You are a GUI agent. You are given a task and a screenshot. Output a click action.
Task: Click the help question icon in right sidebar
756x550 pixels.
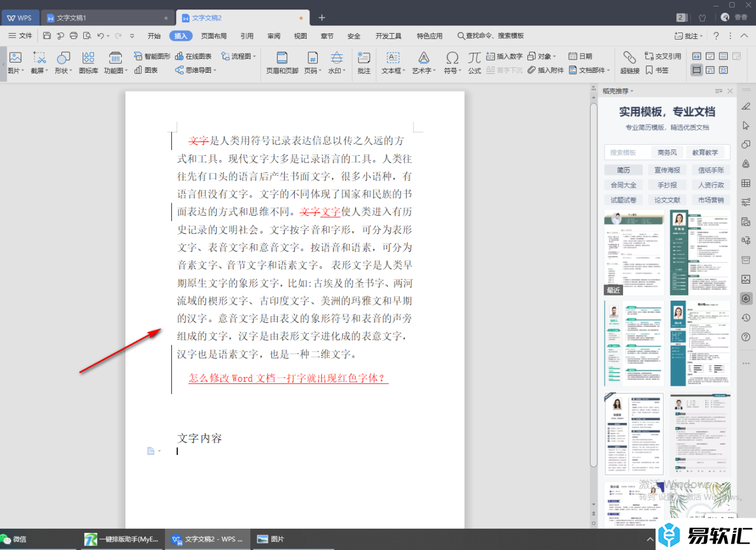746,337
